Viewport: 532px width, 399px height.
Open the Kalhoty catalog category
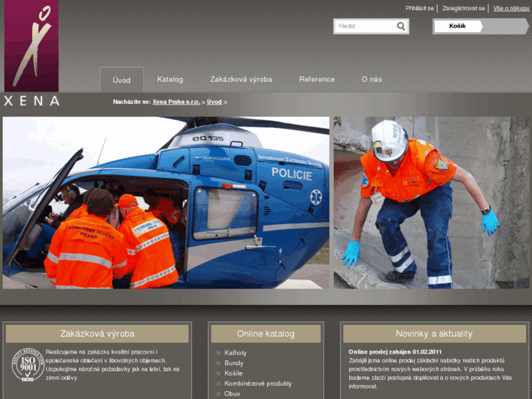point(236,353)
